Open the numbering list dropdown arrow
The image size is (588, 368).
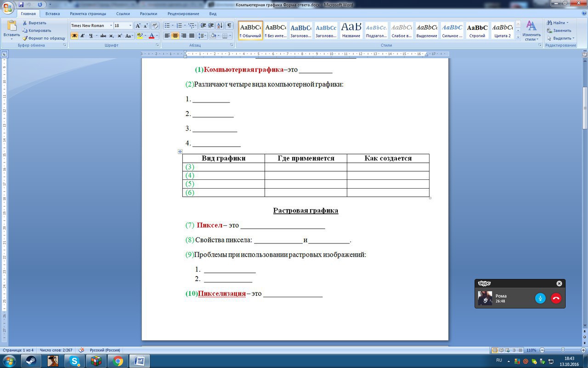(x=185, y=26)
